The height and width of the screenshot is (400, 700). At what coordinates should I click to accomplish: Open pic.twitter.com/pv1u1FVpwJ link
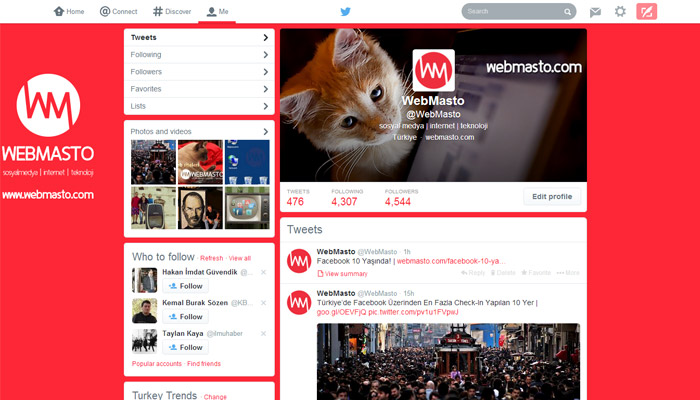(x=413, y=312)
